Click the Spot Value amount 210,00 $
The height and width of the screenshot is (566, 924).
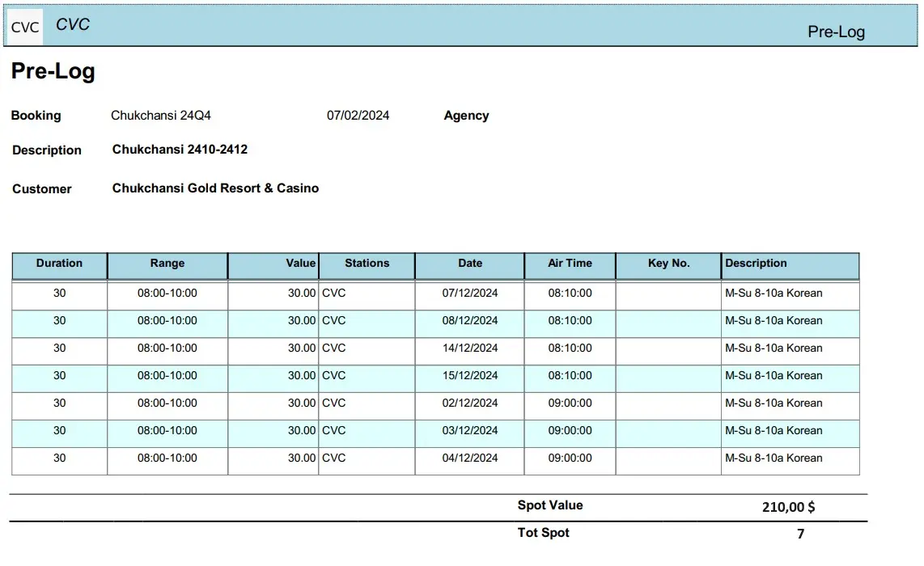tap(788, 507)
